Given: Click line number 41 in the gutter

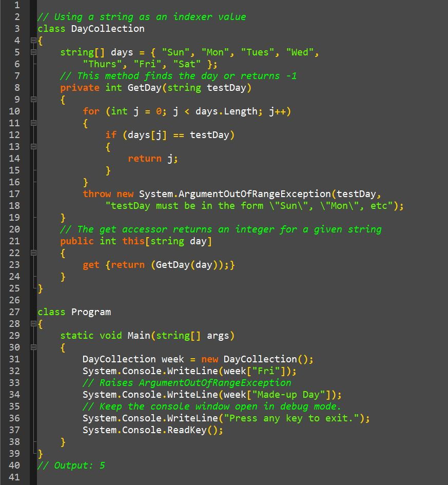Looking at the screenshot, I should click(x=14, y=477).
